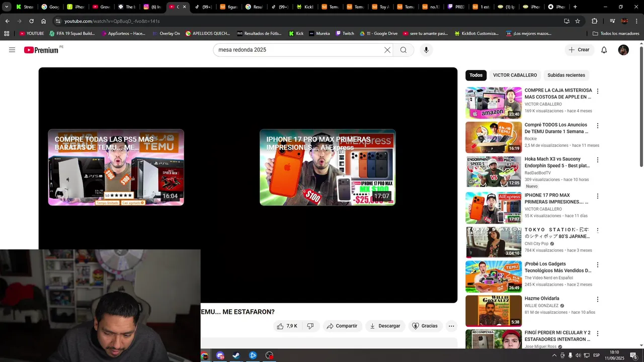The width and height of the screenshot is (644, 362).
Task: Switch to the Toy browser tab
Action: [x=380, y=7]
